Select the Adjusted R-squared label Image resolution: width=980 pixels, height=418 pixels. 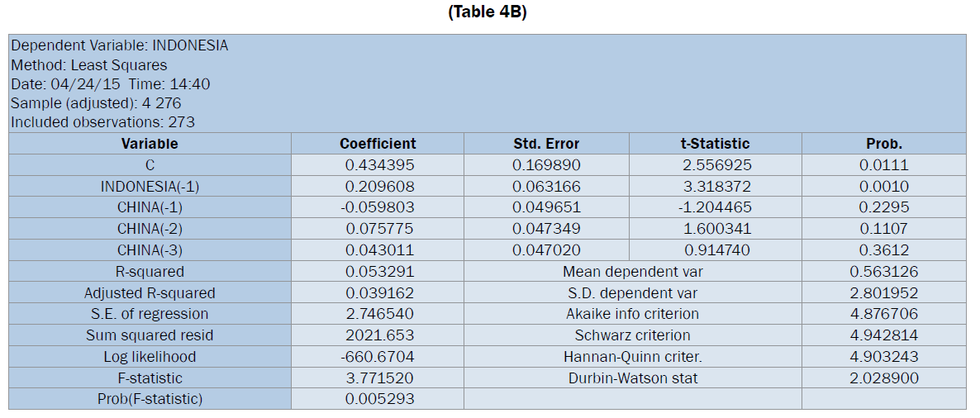coord(150,293)
